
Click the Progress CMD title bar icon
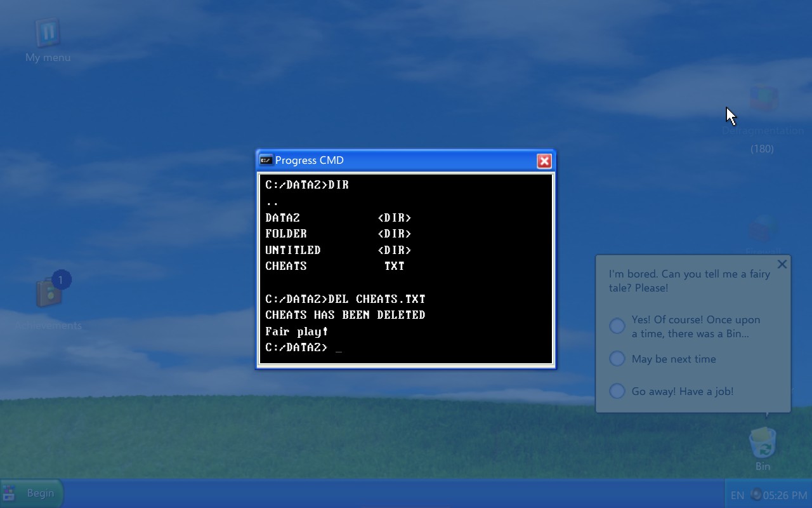266,161
